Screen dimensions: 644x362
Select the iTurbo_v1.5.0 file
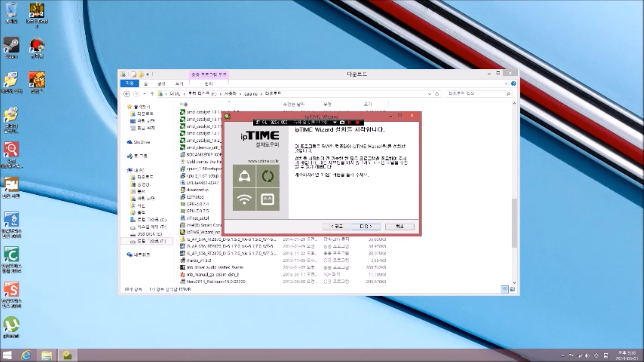pos(199,260)
